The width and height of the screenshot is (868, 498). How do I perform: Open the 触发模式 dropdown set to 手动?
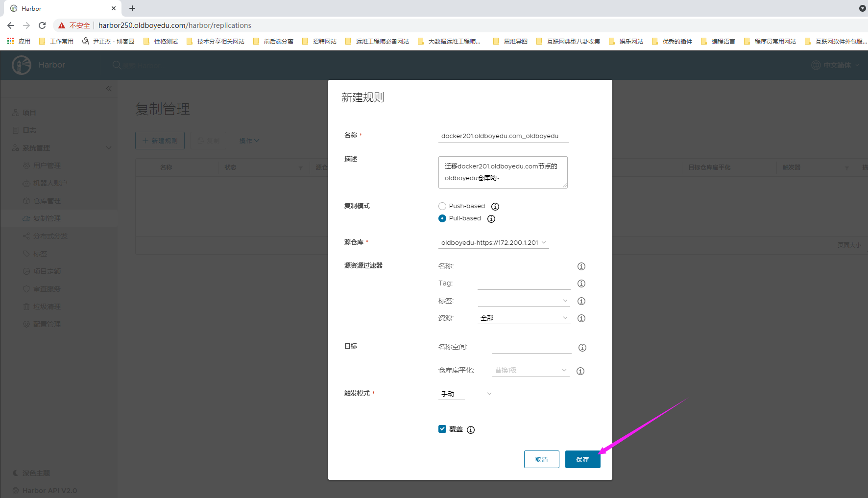pos(465,394)
